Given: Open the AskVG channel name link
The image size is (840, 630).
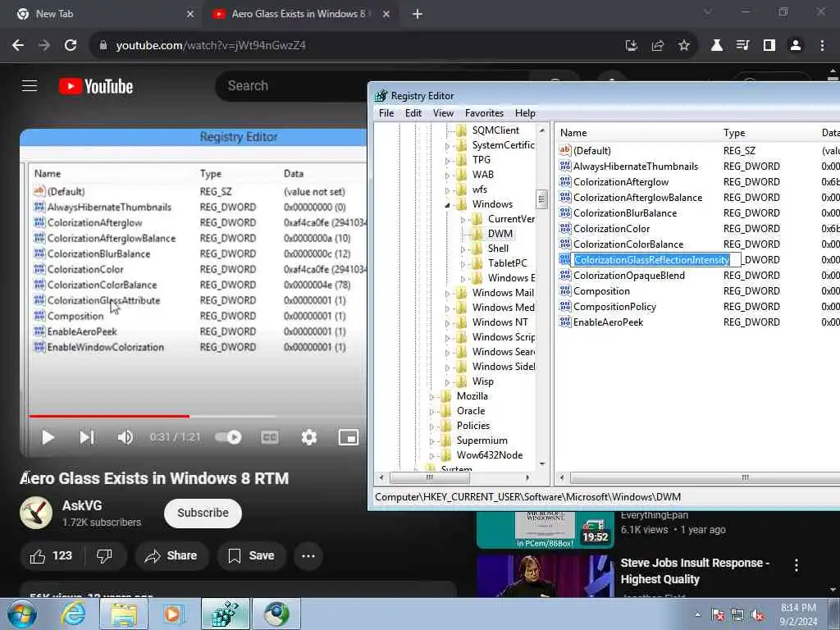Looking at the screenshot, I should (82, 505).
